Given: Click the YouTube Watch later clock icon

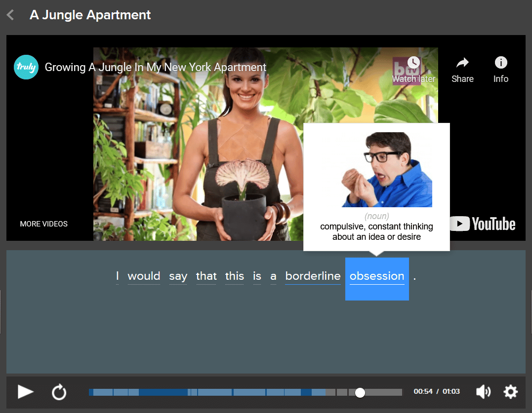Looking at the screenshot, I should point(413,63).
